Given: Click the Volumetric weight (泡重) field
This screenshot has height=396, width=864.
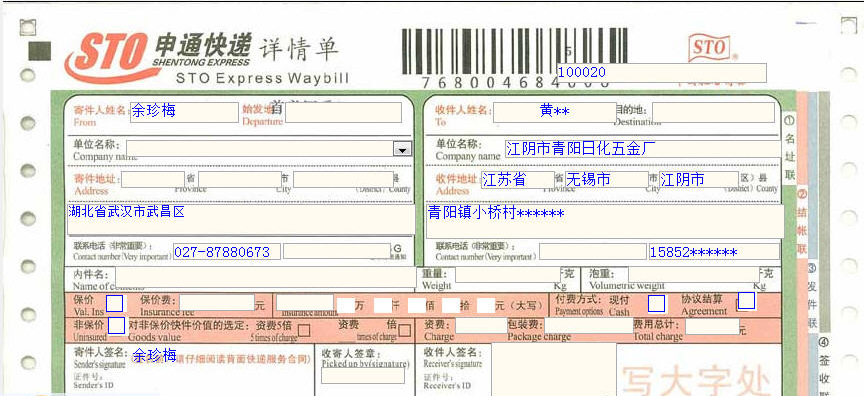Looking at the screenshot, I should [694, 275].
